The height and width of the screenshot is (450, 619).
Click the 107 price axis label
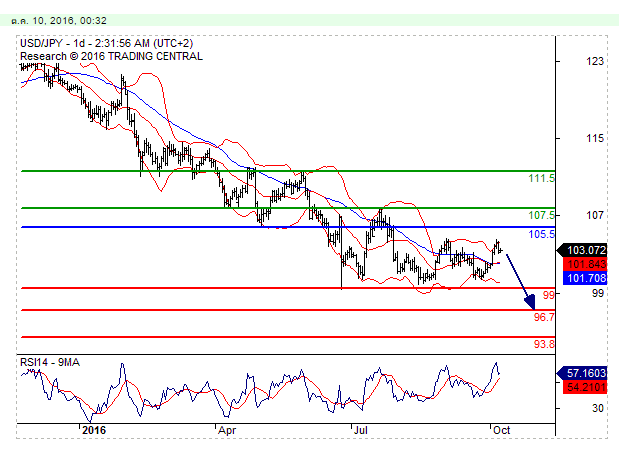pos(595,215)
